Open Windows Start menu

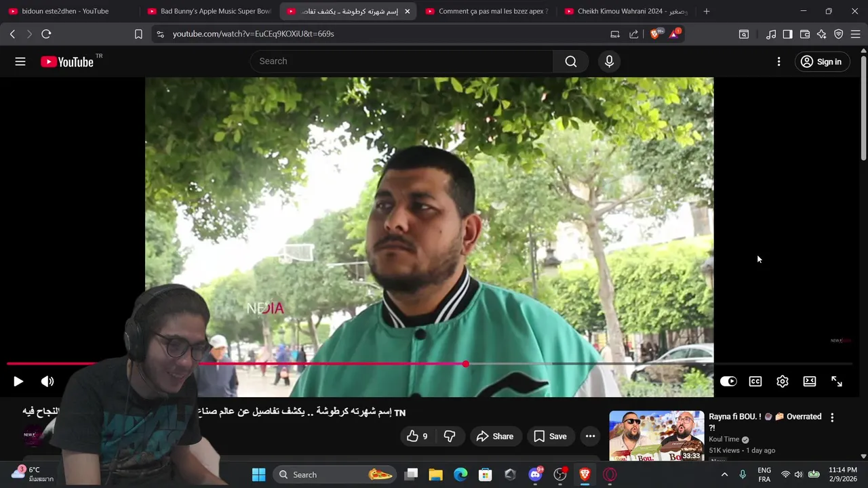259,474
